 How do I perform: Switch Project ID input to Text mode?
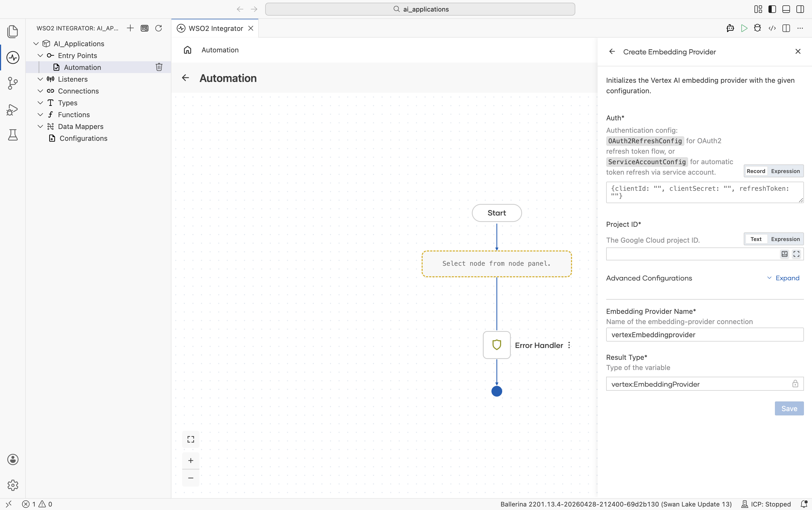[x=756, y=239]
